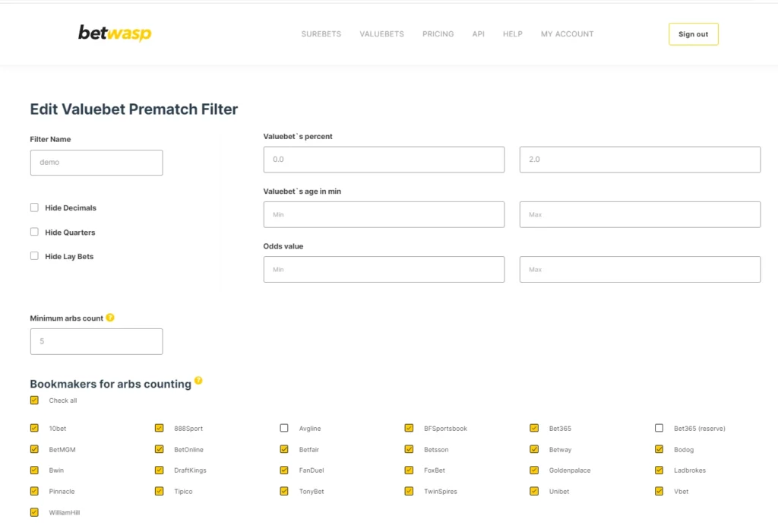The image size is (778, 532).
Task: Click Valuebet's age Max field
Action: [x=640, y=214]
